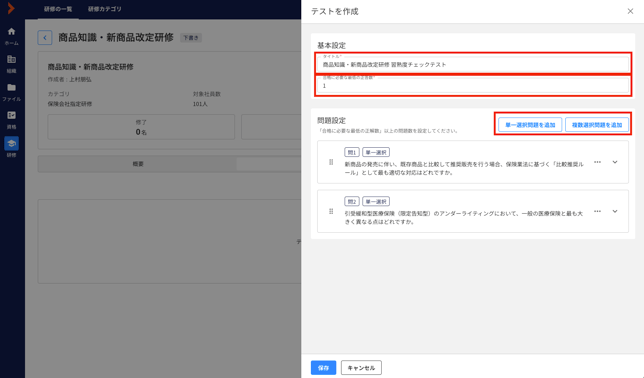Grab the drag handle of question 問2
The width and height of the screenshot is (644, 378).
pos(331,211)
